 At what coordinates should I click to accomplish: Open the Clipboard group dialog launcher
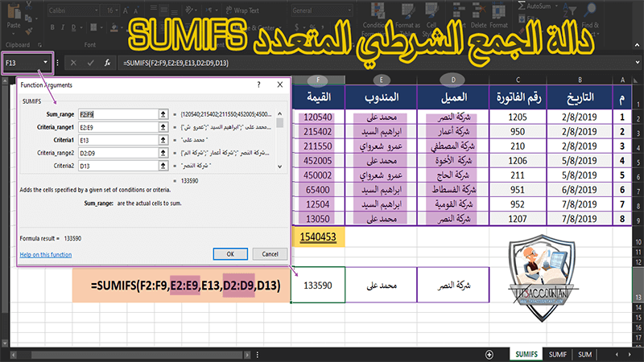point(39,45)
